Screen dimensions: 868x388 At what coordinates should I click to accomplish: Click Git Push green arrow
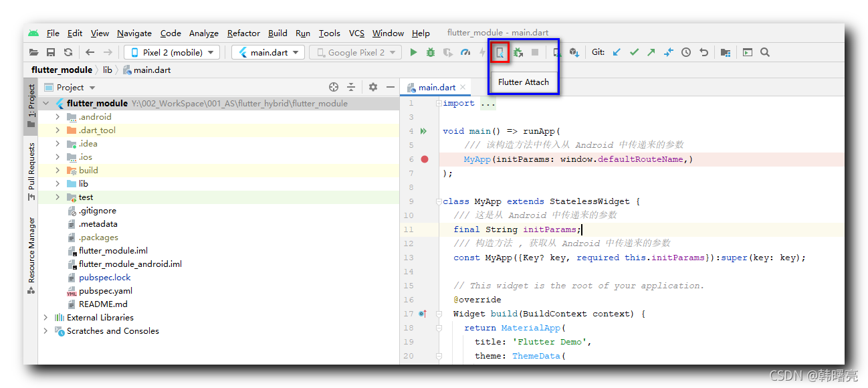pos(651,52)
